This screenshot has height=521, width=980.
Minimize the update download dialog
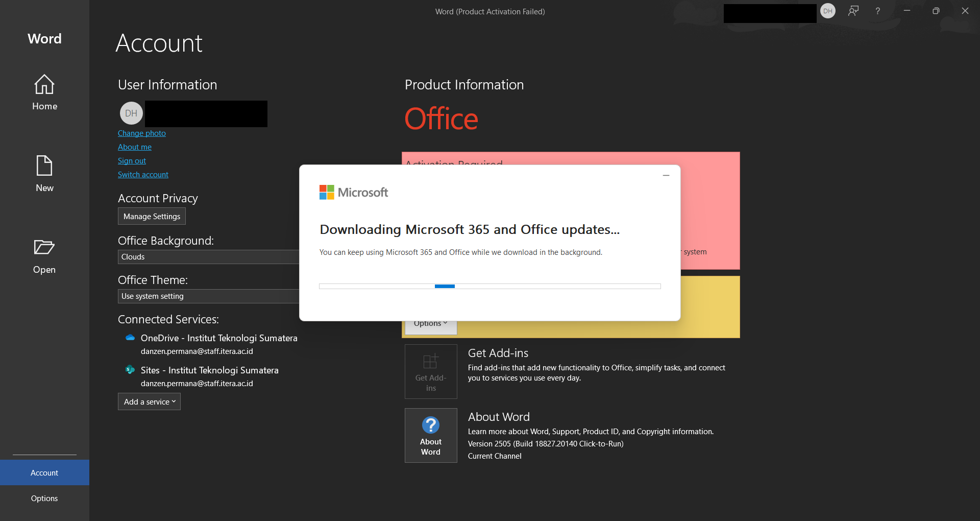[666, 175]
